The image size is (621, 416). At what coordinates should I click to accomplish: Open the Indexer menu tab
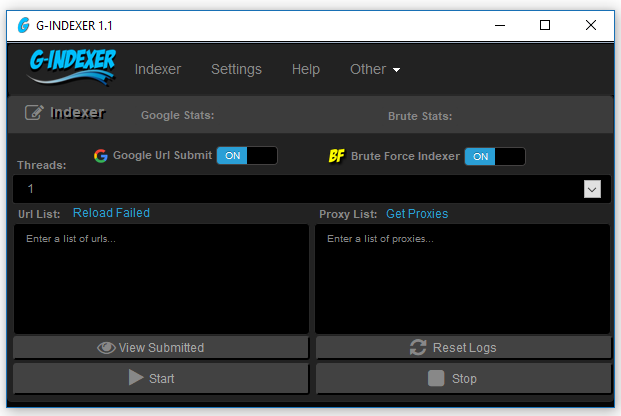point(158,69)
